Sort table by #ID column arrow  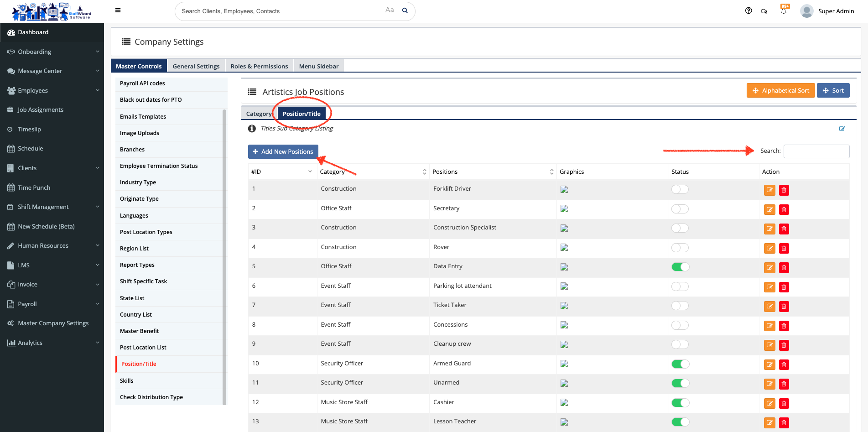coord(310,172)
